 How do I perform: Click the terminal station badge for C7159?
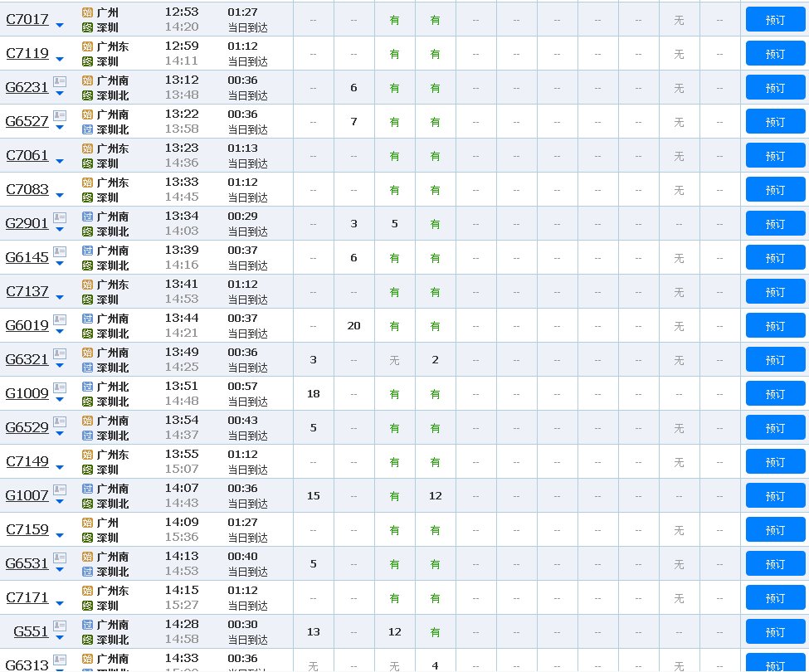88,538
